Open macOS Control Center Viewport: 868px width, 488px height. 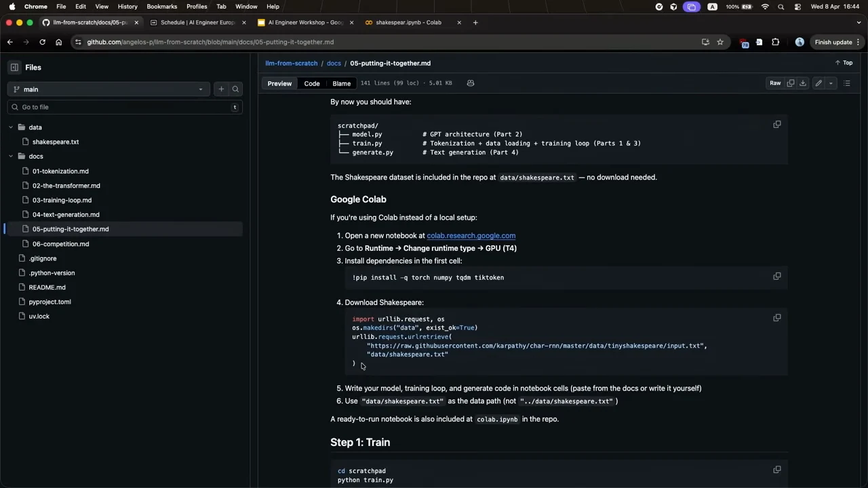(x=797, y=7)
